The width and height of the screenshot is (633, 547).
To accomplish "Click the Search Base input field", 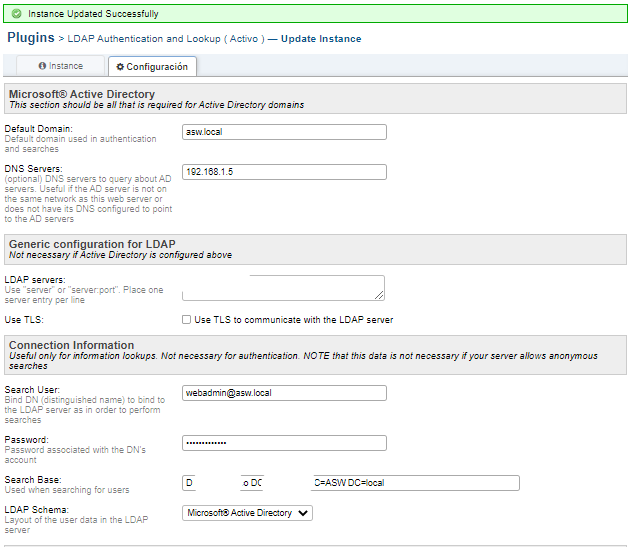I will click(350, 483).
